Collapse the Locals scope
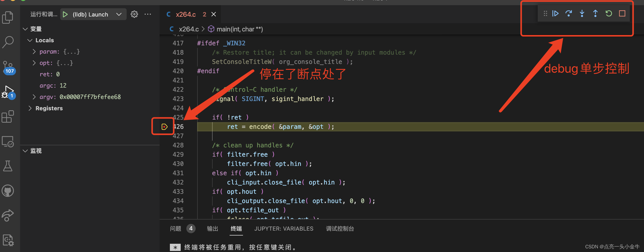Image resolution: width=644 pixels, height=252 pixels. (x=30, y=40)
